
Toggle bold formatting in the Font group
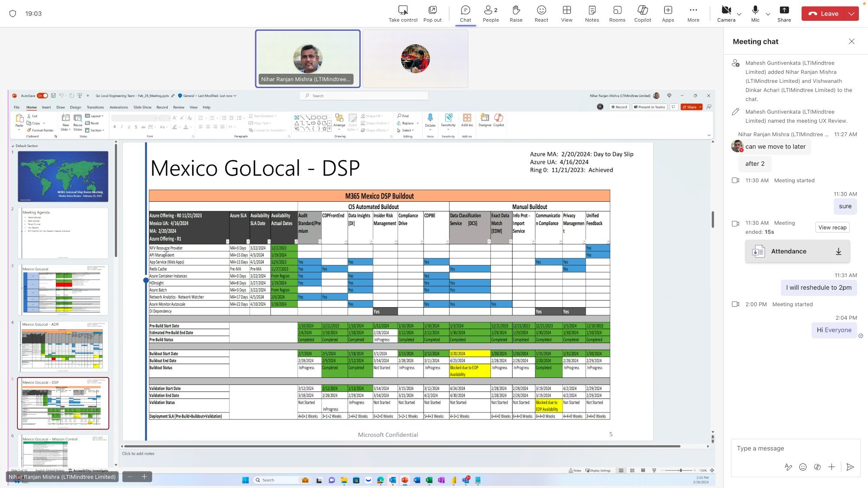115,127
